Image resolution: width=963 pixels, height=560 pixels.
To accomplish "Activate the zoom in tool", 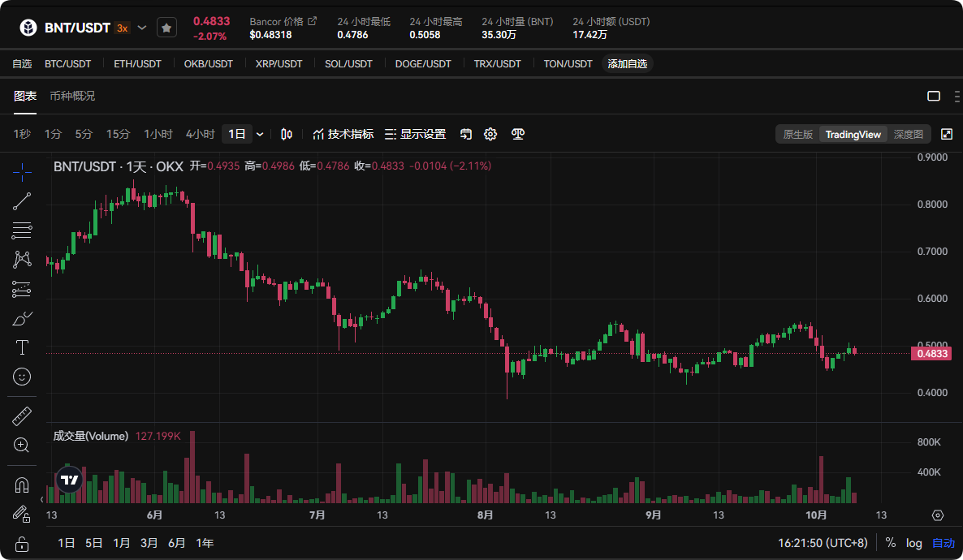I will 22,445.
